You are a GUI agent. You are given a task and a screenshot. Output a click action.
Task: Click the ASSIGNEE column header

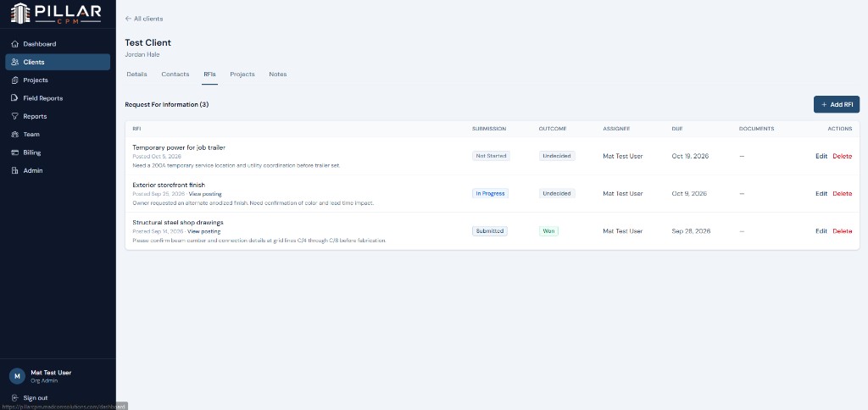pyautogui.click(x=616, y=129)
